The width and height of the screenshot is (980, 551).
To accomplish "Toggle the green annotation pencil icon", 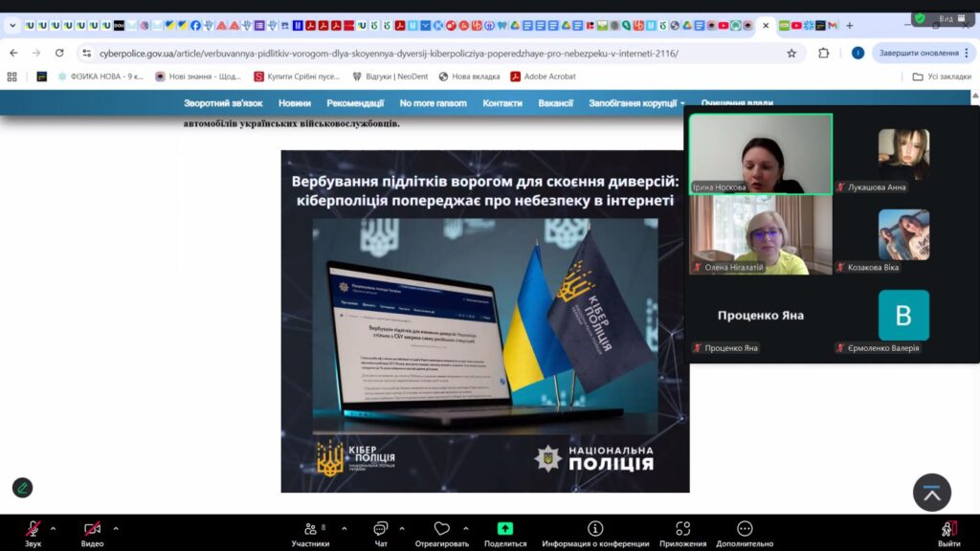I will click(22, 487).
